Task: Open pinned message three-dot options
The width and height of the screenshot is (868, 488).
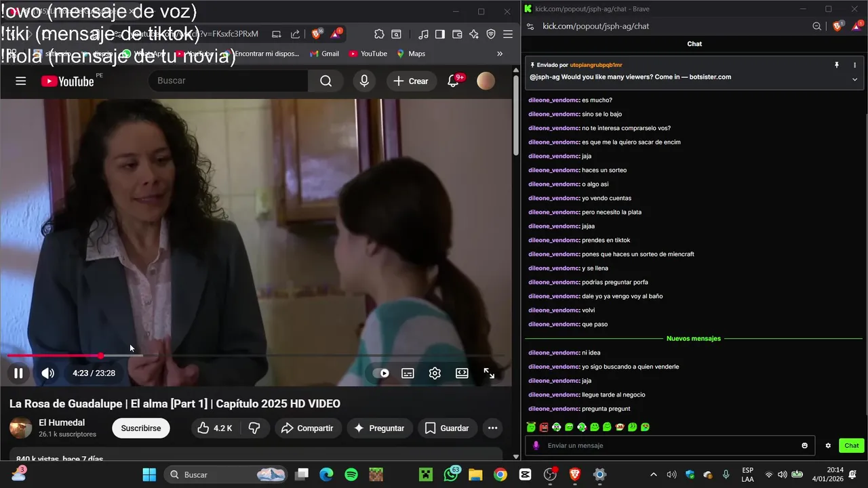Action: (854, 65)
